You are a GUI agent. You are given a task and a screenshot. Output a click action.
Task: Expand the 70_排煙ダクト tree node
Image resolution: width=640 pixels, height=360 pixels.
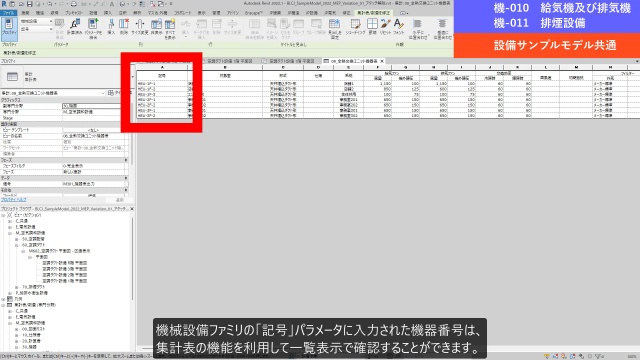pos(17,287)
